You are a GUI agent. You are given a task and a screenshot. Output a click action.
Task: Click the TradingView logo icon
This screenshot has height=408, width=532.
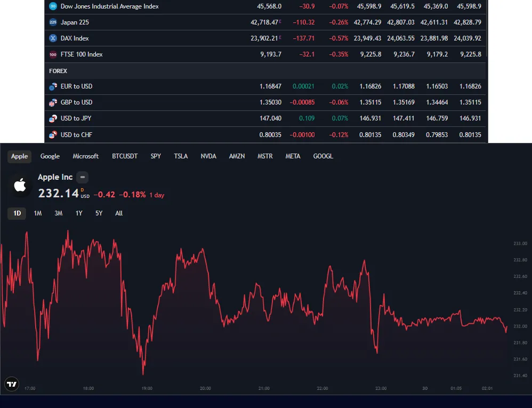tap(11, 384)
